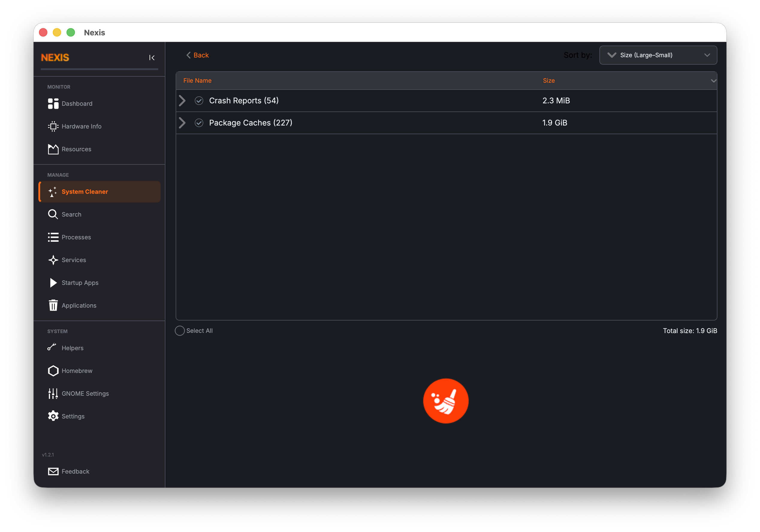
Task: Select the System Cleaner tool
Action: pos(85,191)
